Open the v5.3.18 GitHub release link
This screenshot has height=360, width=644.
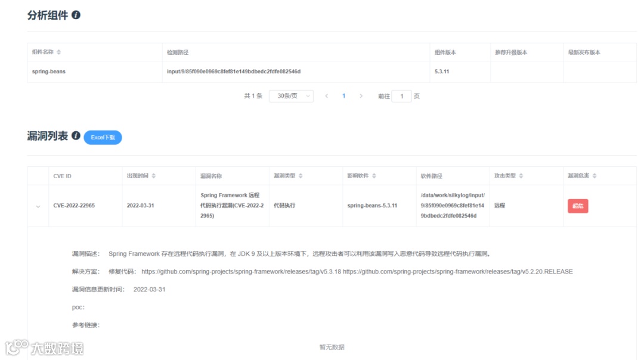[x=241, y=272]
